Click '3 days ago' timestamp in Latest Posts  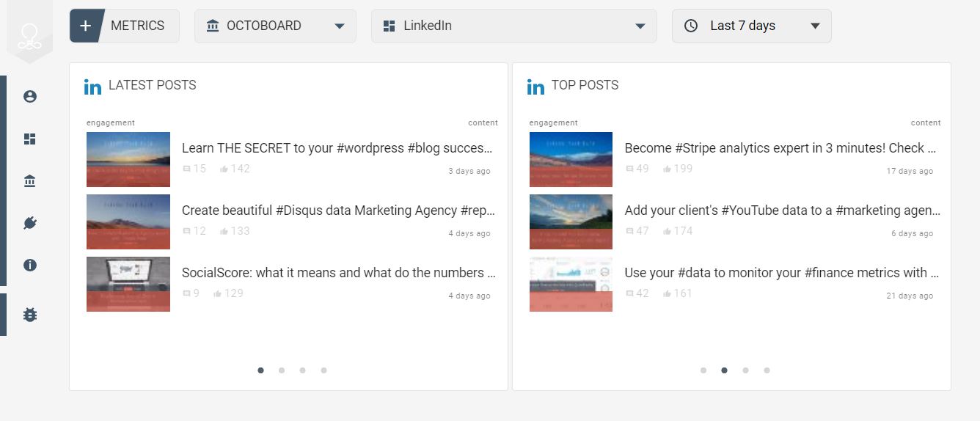469,172
